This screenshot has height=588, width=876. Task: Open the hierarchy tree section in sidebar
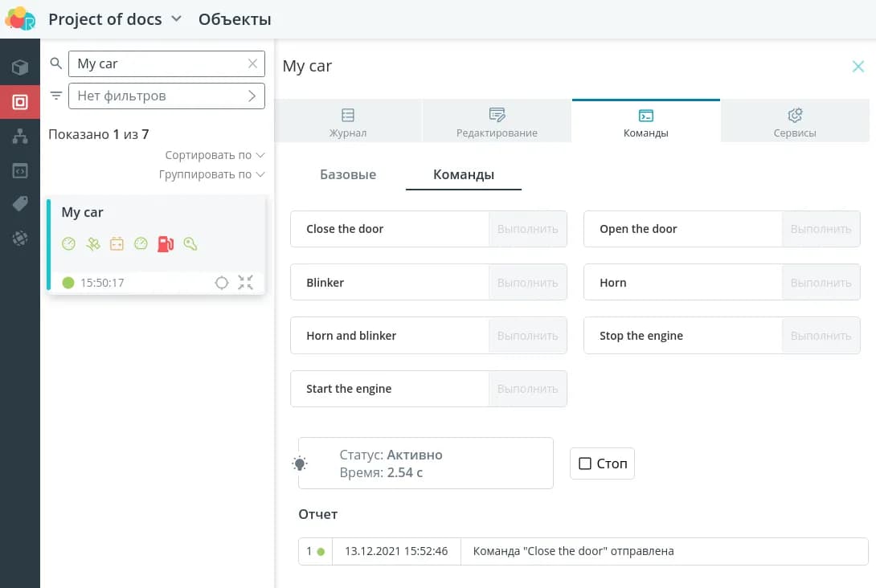[20, 137]
